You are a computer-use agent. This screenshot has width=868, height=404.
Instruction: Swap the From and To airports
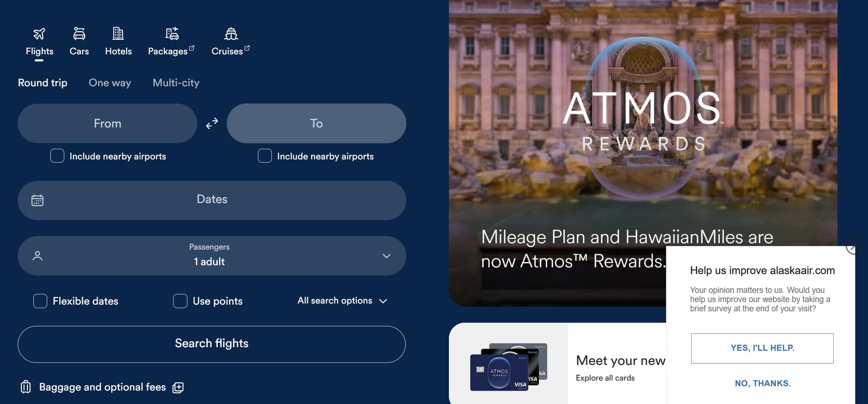[212, 124]
